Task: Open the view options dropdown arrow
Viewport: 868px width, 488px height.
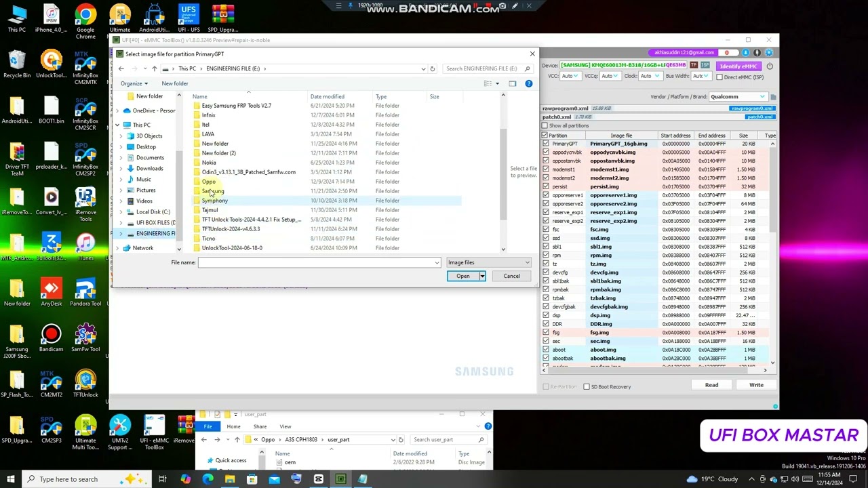Action: tap(497, 83)
